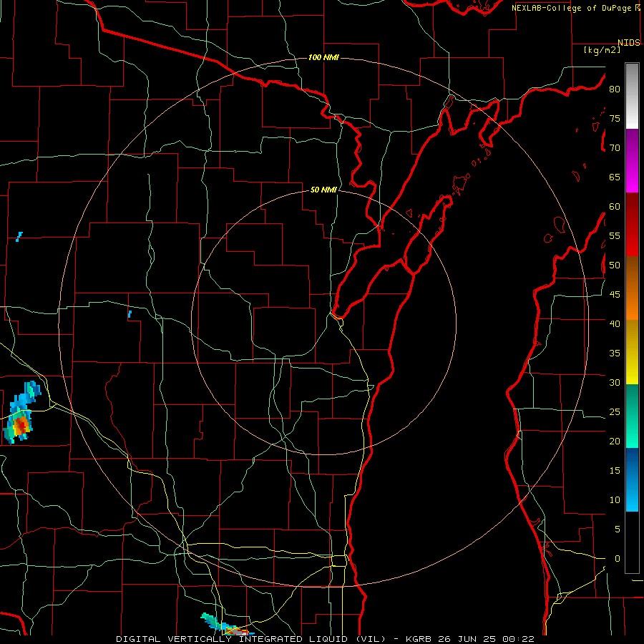This screenshot has width=644, height=644.
Task: Click the DIGITAL VERTICALLY INTEGRATED LIQUID title
Action: click(250, 639)
